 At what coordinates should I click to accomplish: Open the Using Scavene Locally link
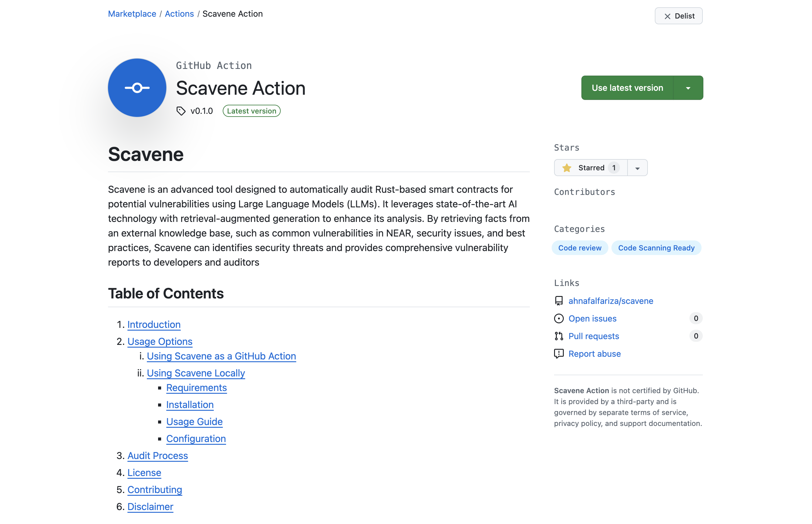click(196, 373)
